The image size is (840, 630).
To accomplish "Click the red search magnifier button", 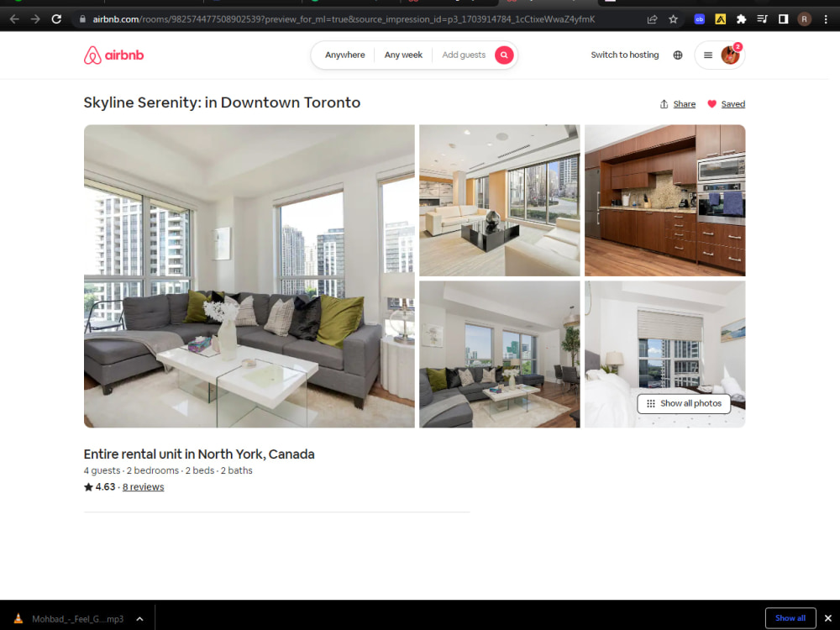I will click(x=504, y=55).
